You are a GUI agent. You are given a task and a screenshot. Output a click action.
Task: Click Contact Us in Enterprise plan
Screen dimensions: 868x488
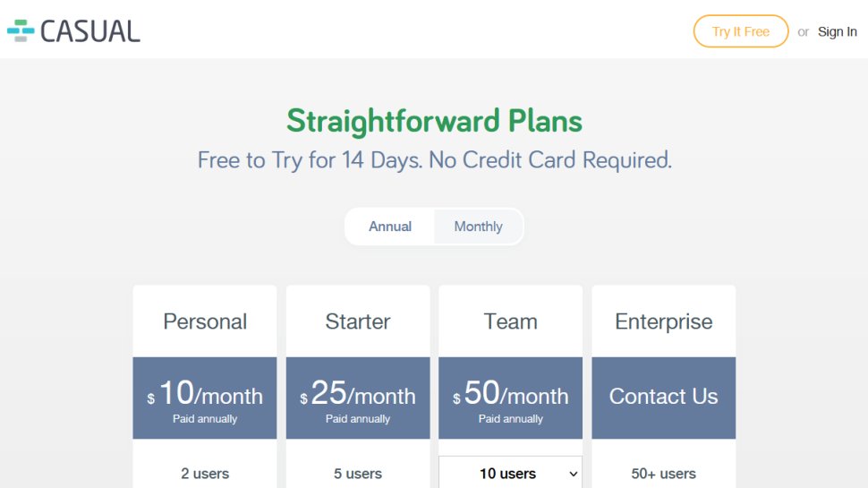pos(663,397)
